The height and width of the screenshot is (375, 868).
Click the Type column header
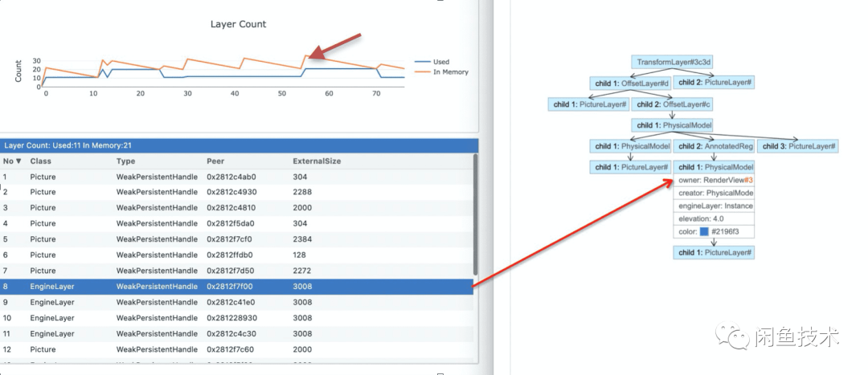pyautogui.click(x=125, y=161)
